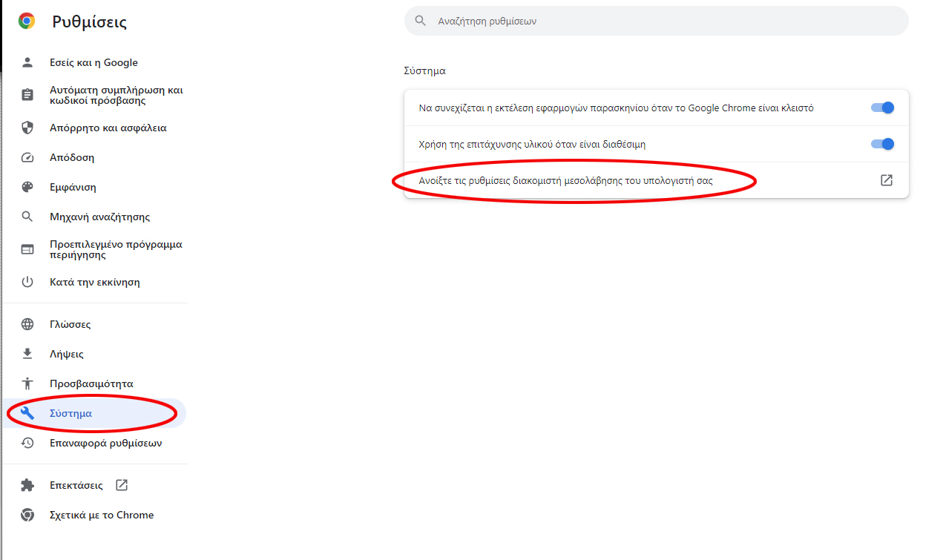
Task: Select Προσβασιμότητα in the sidebar
Action: pos(91,383)
